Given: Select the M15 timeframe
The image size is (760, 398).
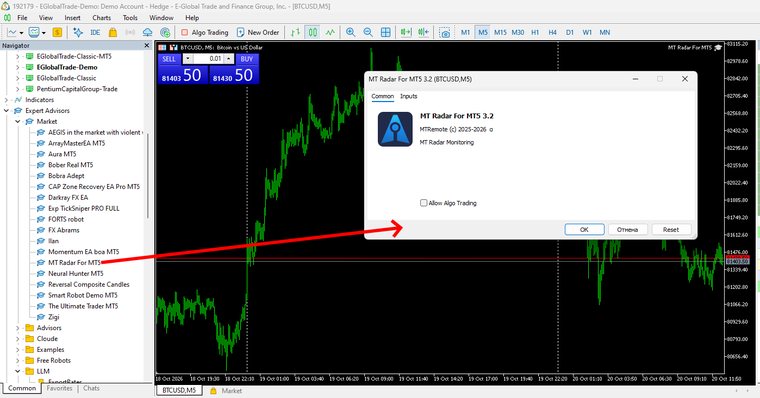Looking at the screenshot, I should tap(500, 32).
